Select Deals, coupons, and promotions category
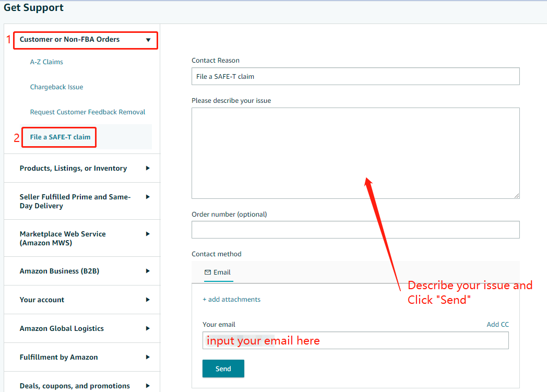Screen dimensions: 547x392 tap(75, 386)
